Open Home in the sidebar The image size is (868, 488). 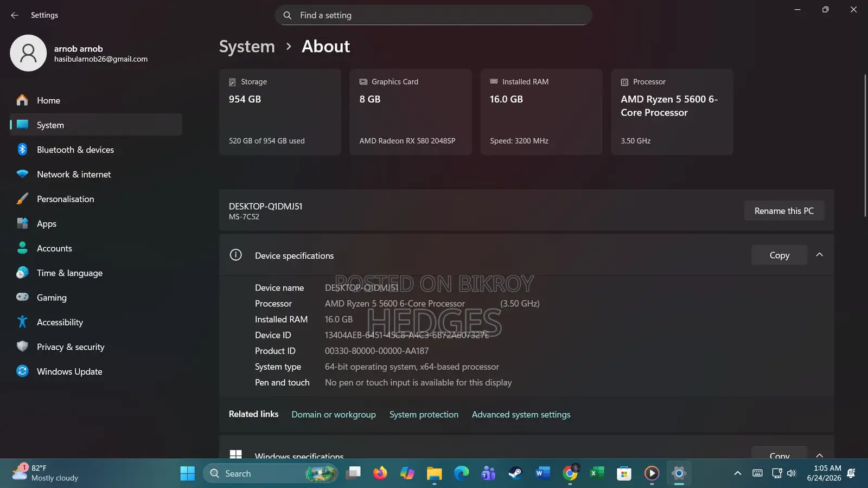tap(95, 100)
